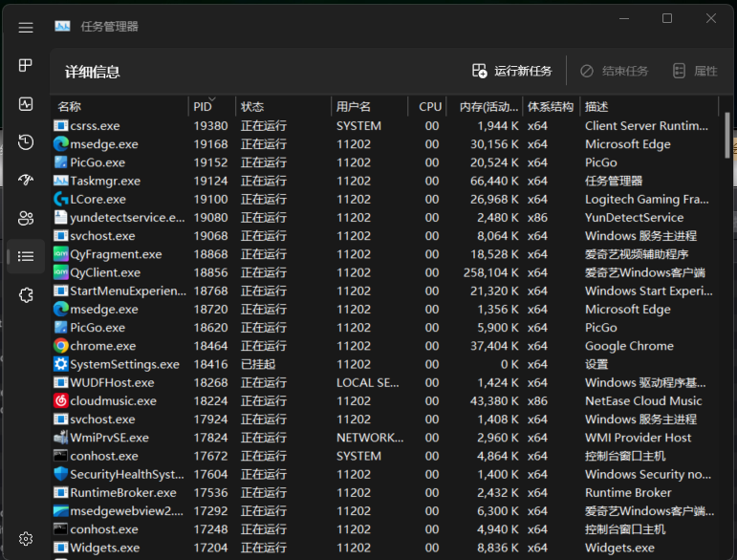Select msedge.exe with PID 18720
Image resolution: width=737 pixels, height=560 pixels.
click(385, 309)
